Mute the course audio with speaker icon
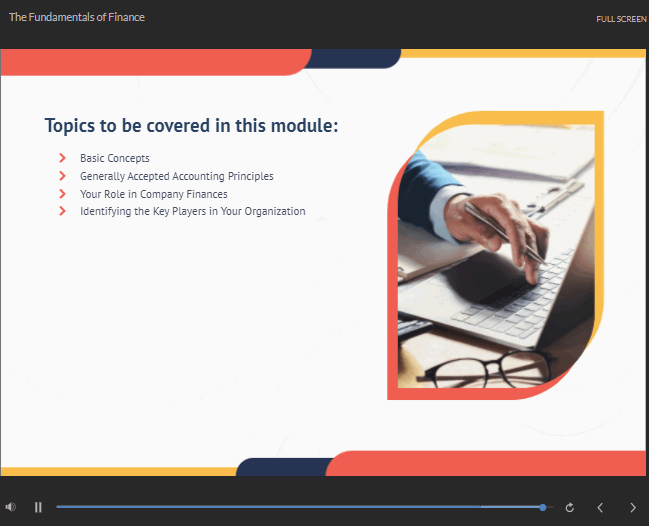The width and height of the screenshot is (649, 526). [x=10, y=507]
